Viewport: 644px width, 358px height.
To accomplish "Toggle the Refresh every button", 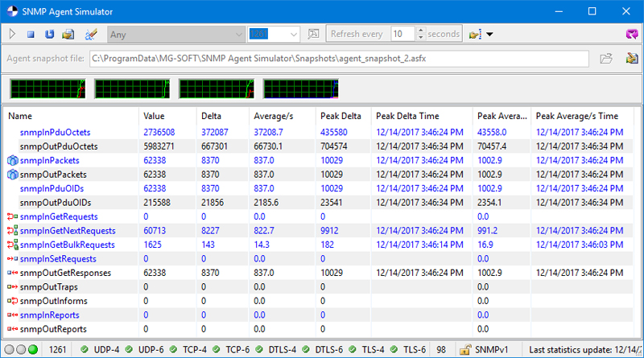I will pos(357,34).
